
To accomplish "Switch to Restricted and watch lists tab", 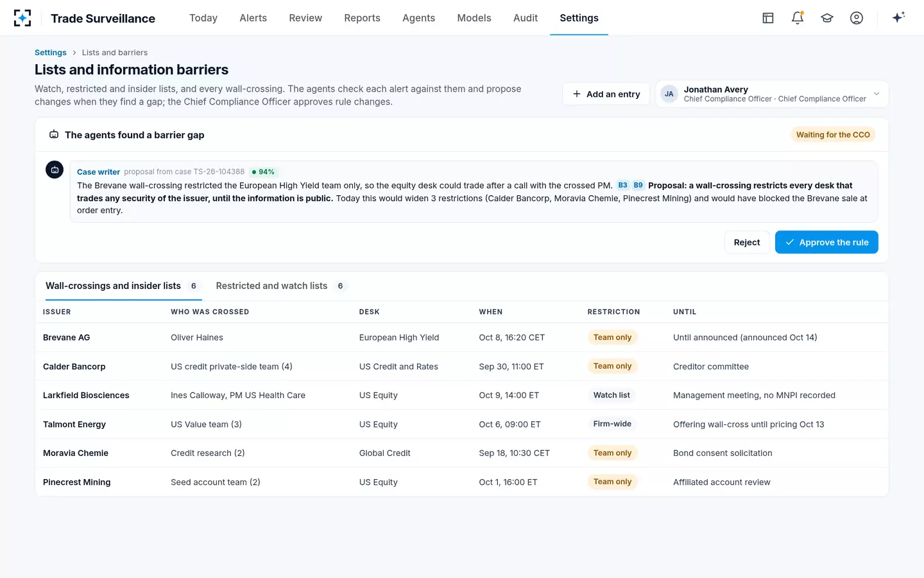I will [x=281, y=286].
